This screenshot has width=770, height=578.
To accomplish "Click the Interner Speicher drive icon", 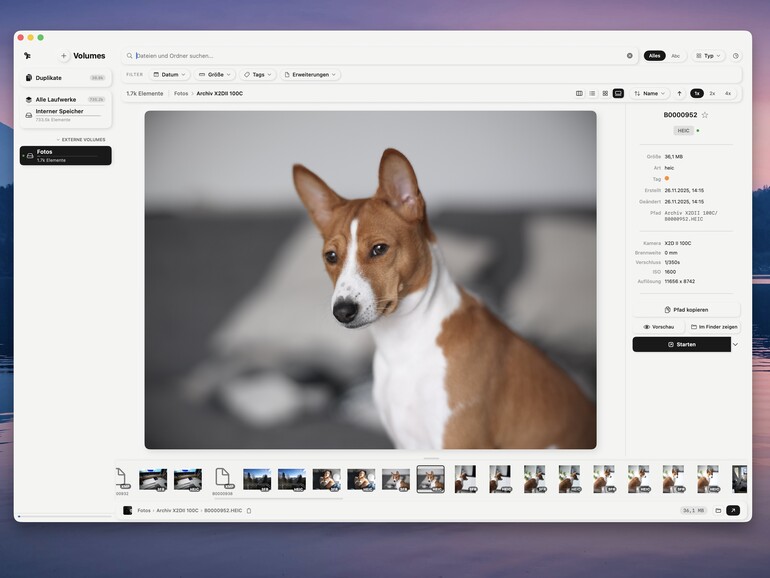I will pyautogui.click(x=29, y=115).
